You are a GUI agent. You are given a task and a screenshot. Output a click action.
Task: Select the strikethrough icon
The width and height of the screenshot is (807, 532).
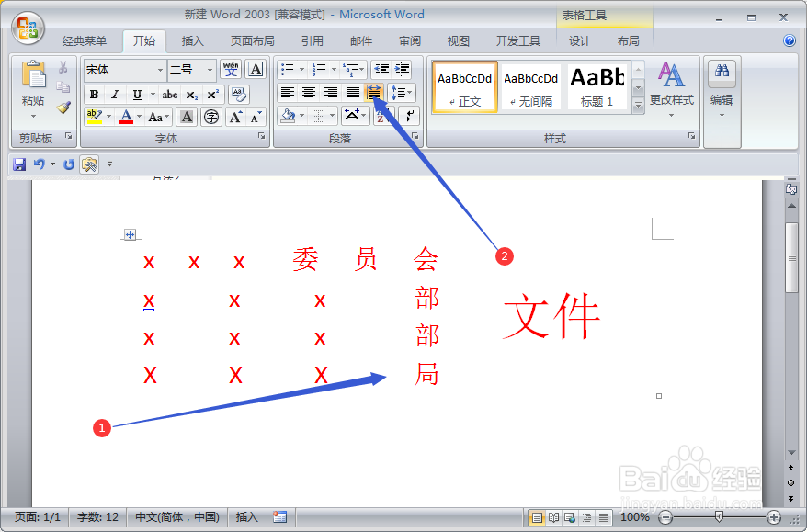coord(170,95)
